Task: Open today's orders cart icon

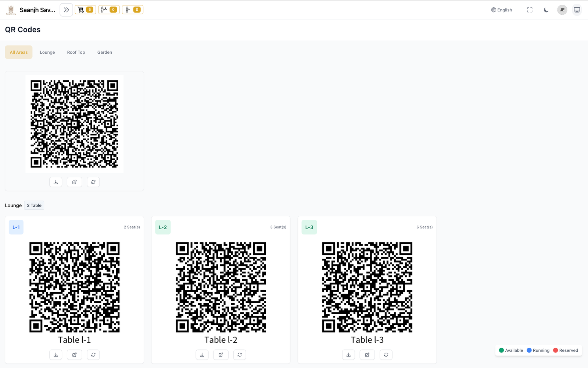Action: (x=85, y=10)
